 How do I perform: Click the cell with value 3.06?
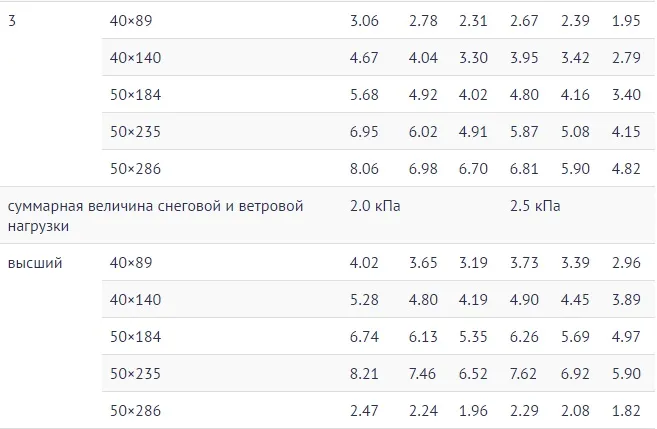pos(365,21)
